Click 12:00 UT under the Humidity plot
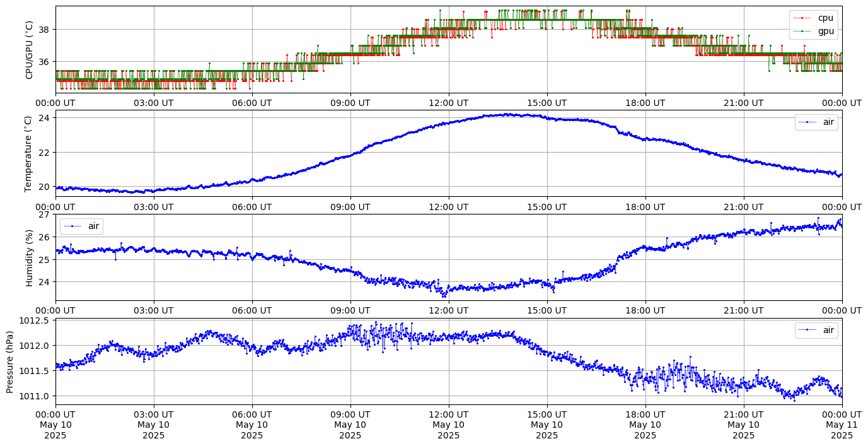This screenshot has height=446, width=868. (449, 310)
